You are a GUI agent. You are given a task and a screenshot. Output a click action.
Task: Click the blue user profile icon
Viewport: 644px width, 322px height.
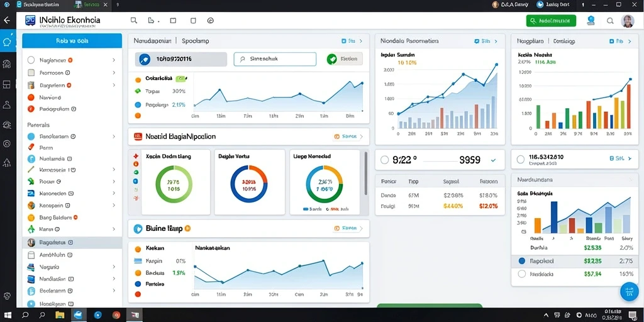tap(591, 21)
